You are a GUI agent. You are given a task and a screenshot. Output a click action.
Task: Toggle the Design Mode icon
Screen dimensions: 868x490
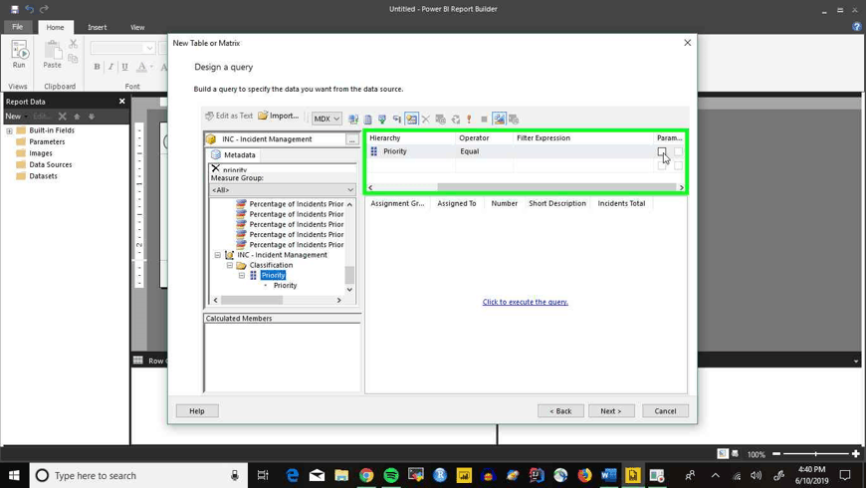coord(500,120)
